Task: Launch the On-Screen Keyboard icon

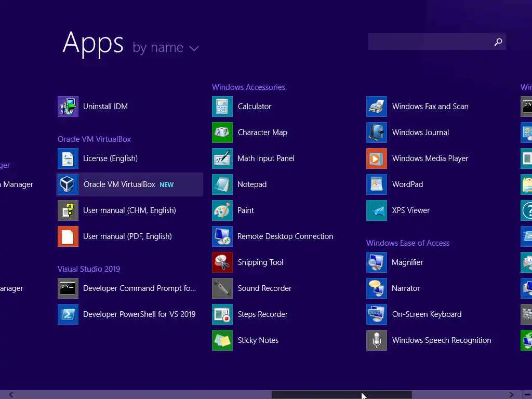Action: 377,314
